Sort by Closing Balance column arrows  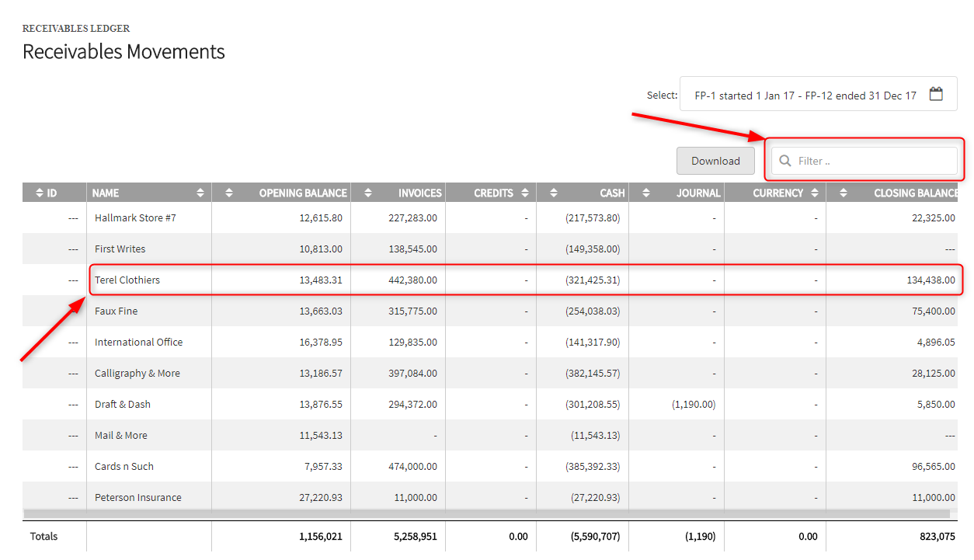(x=843, y=193)
